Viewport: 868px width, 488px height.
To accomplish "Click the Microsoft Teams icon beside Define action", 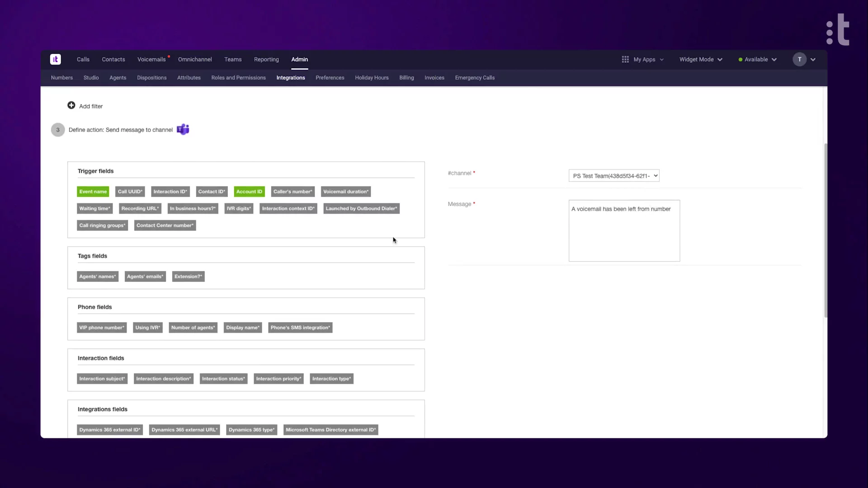I will coord(183,130).
